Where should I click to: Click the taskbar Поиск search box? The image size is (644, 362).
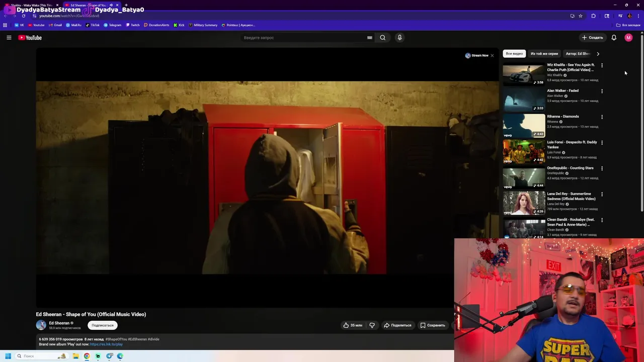(x=41, y=356)
